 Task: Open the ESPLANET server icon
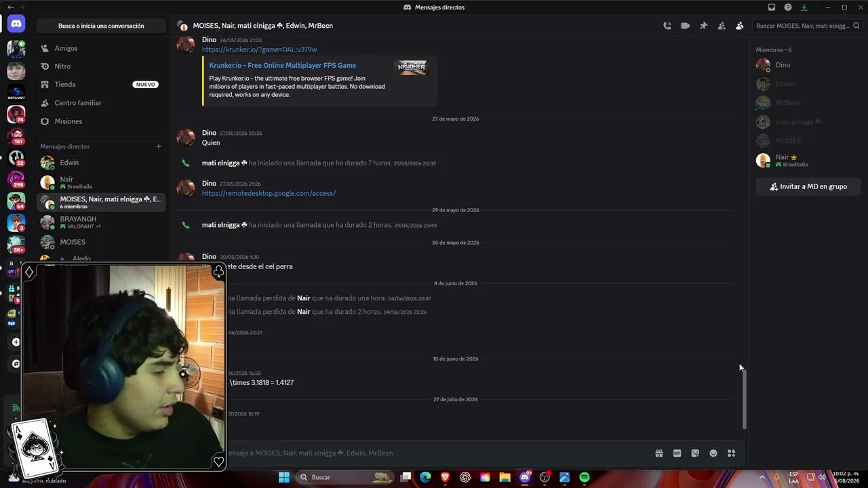pyautogui.click(x=16, y=92)
